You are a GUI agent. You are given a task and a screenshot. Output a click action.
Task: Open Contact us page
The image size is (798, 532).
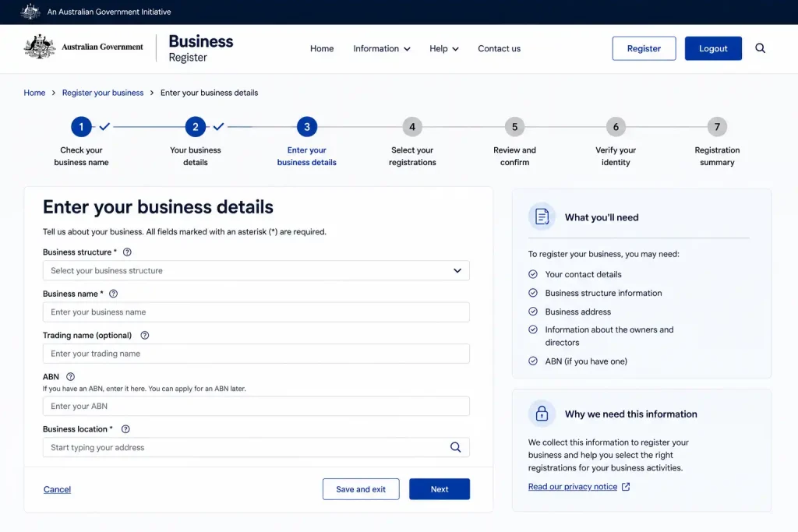point(499,49)
